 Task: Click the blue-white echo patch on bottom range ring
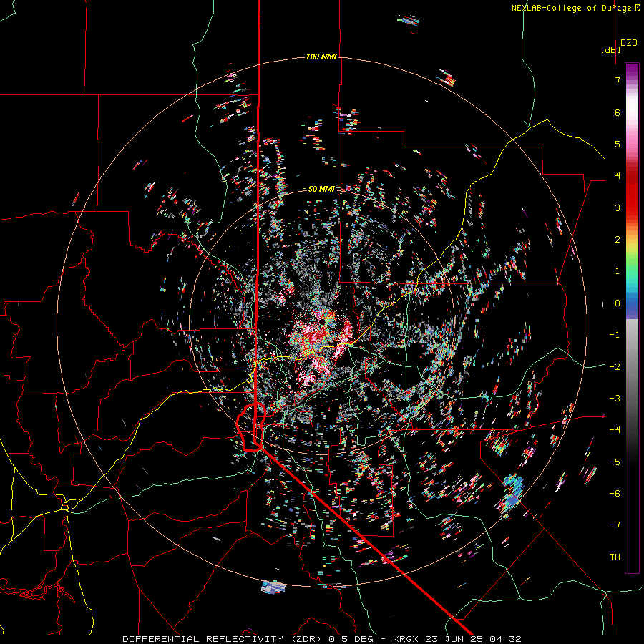[x=273, y=586]
